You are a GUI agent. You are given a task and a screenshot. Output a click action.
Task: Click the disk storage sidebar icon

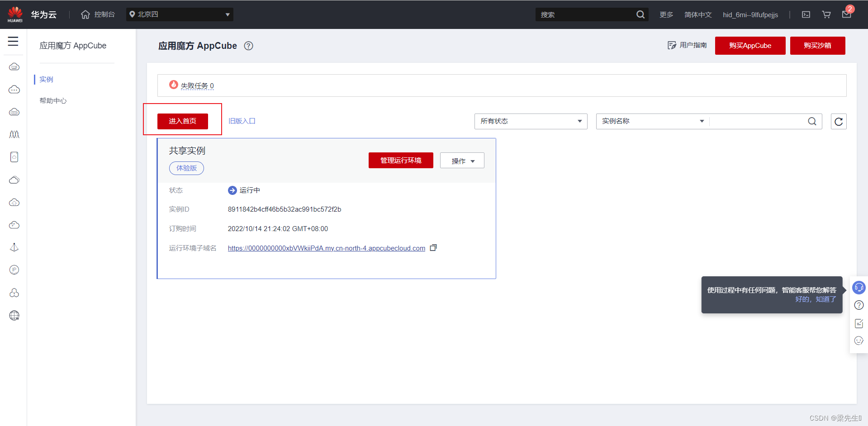pyautogui.click(x=14, y=157)
